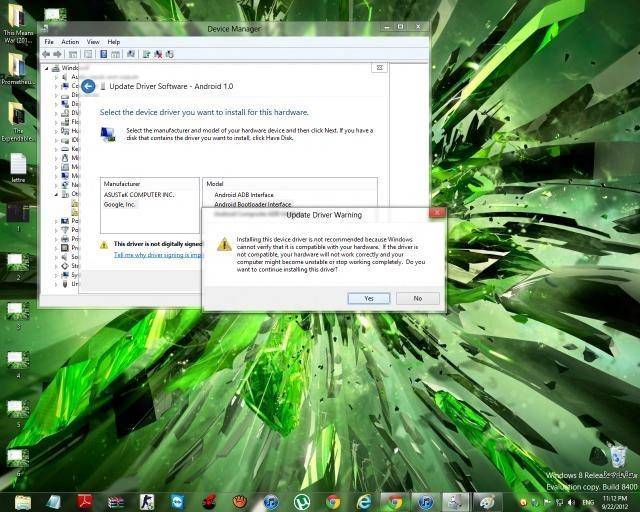The width and height of the screenshot is (640, 512).
Task: Open WinRAR from the taskbar
Action: click(116, 502)
